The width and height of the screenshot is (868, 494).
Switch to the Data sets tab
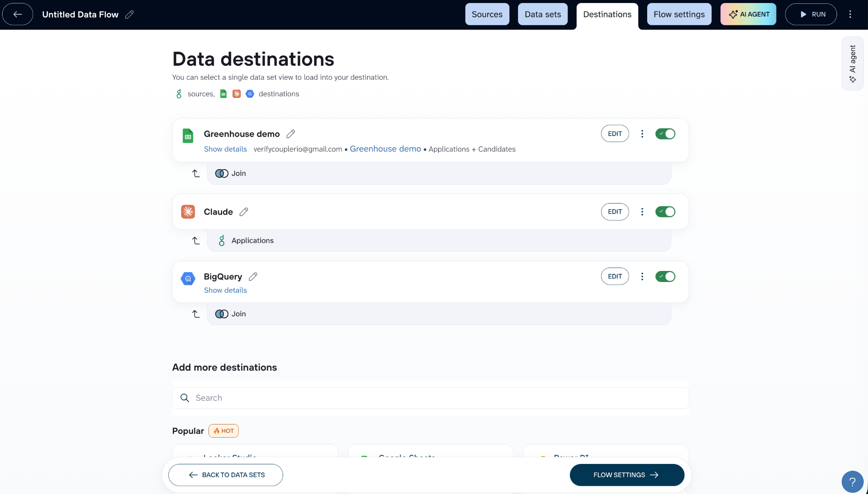[x=542, y=14]
